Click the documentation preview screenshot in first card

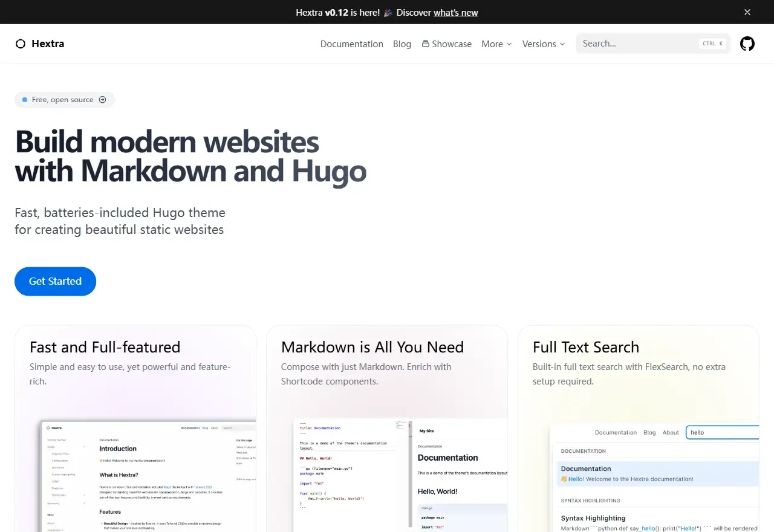coord(148,476)
